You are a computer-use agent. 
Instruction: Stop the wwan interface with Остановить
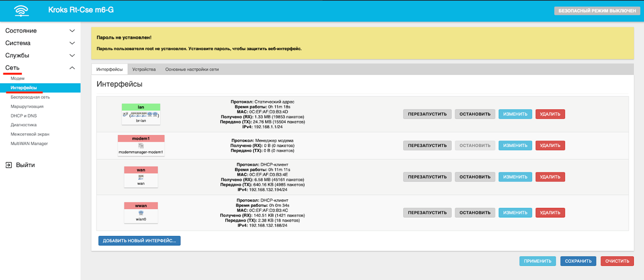(475, 213)
